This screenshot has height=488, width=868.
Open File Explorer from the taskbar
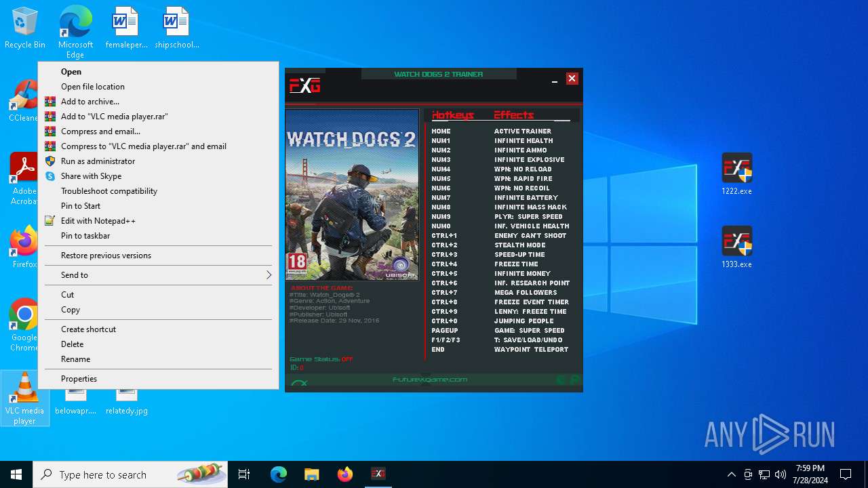point(311,474)
